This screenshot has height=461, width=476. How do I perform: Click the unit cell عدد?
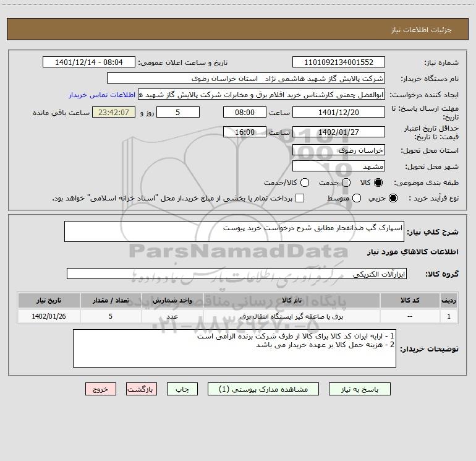click(172, 316)
